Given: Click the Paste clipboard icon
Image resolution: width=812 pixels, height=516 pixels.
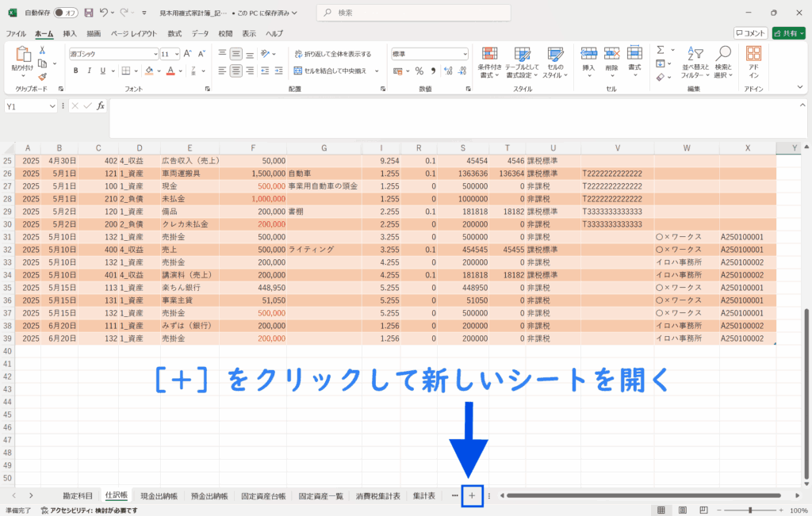Looking at the screenshot, I should pos(22,54).
